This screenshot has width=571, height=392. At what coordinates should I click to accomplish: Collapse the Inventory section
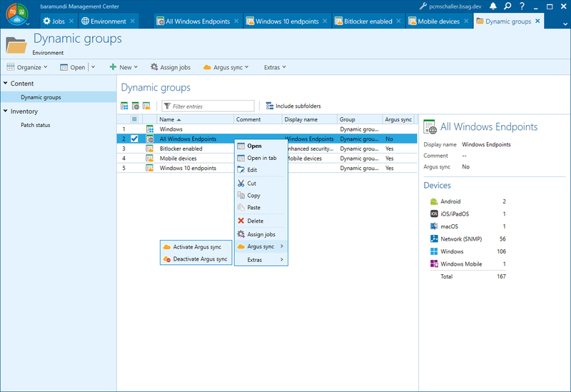pyautogui.click(x=6, y=111)
